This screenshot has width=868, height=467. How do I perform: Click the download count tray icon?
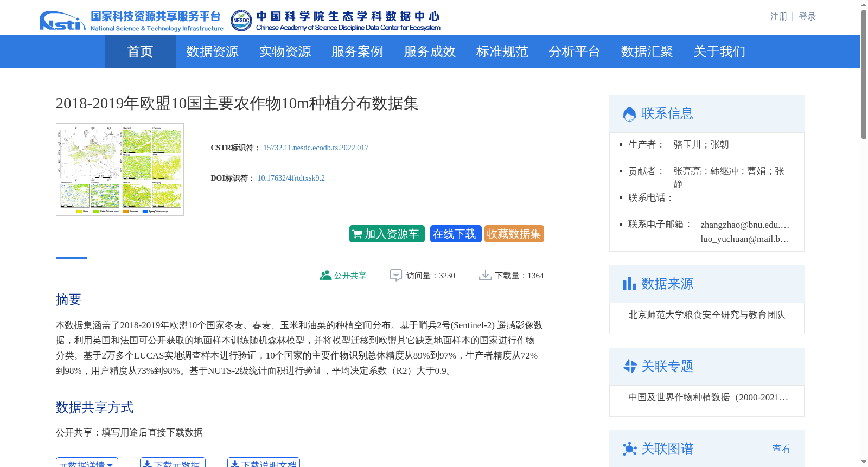(485, 275)
